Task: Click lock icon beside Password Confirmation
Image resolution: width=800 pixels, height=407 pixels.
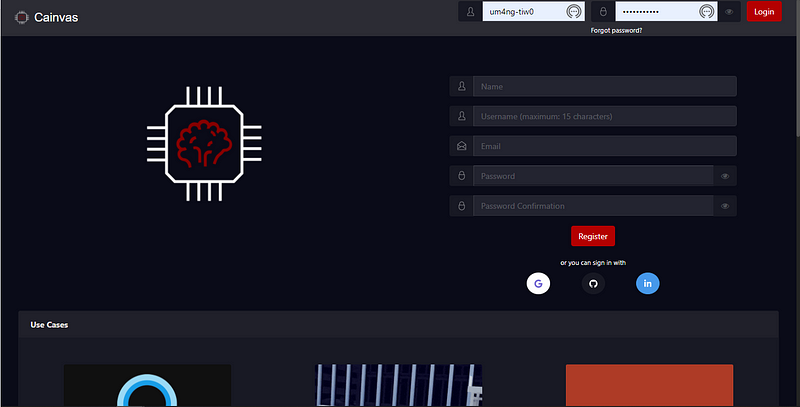Action: pyautogui.click(x=462, y=206)
